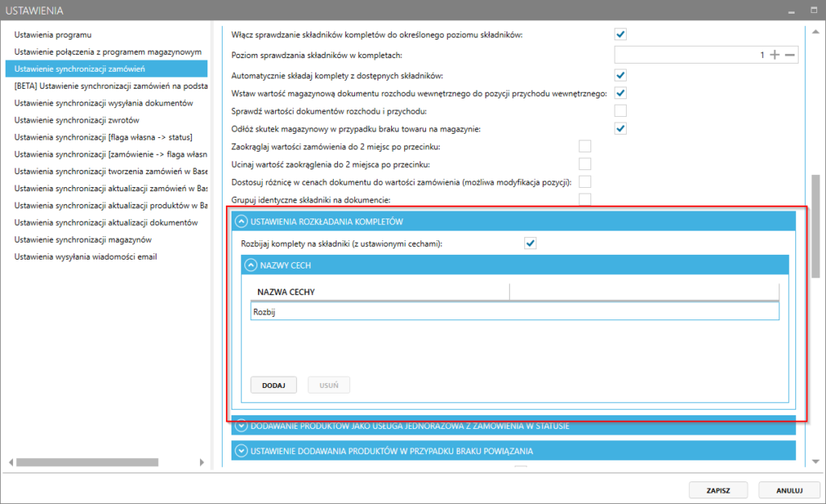826x504 pixels.
Task: Save settings with Zapisz button
Action: 718,490
